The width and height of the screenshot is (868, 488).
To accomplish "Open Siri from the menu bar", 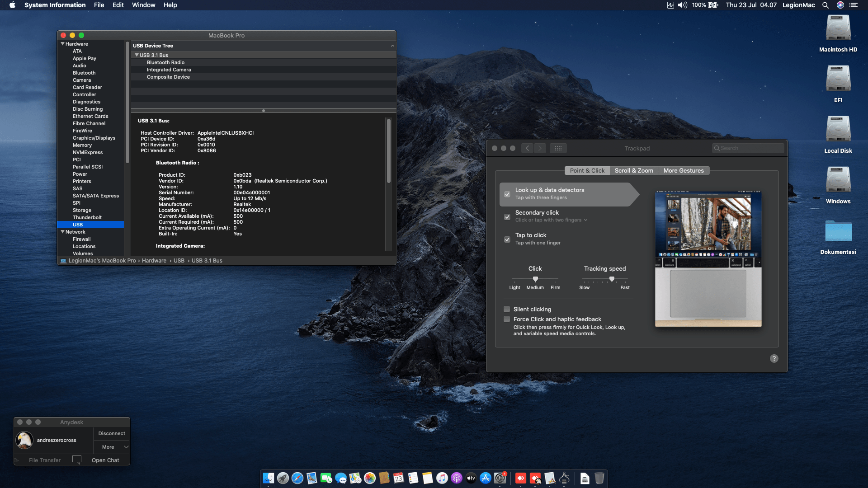I will click(840, 5).
